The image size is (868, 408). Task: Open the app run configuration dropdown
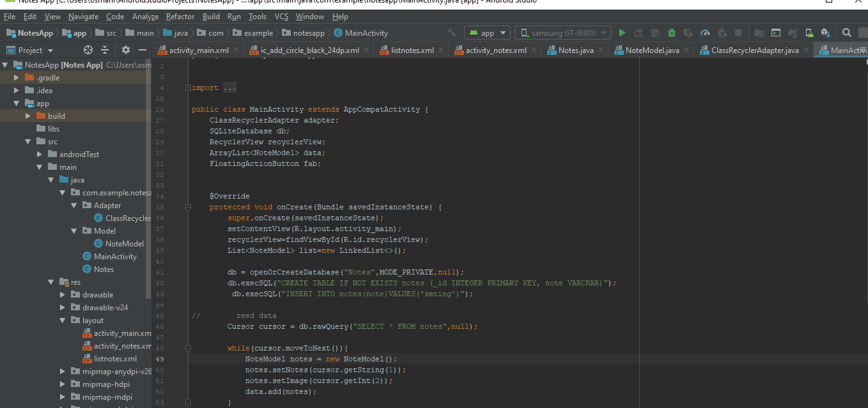point(487,33)
